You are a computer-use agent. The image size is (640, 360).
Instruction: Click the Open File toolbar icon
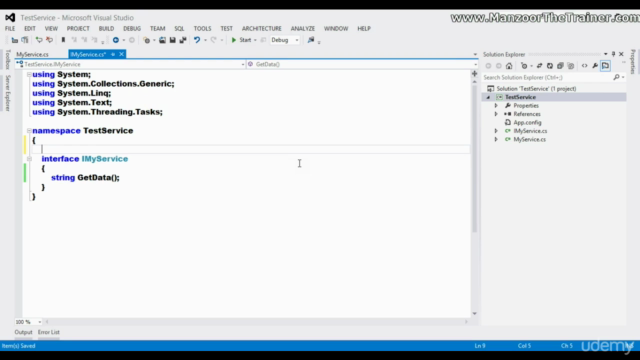(162, 40)
